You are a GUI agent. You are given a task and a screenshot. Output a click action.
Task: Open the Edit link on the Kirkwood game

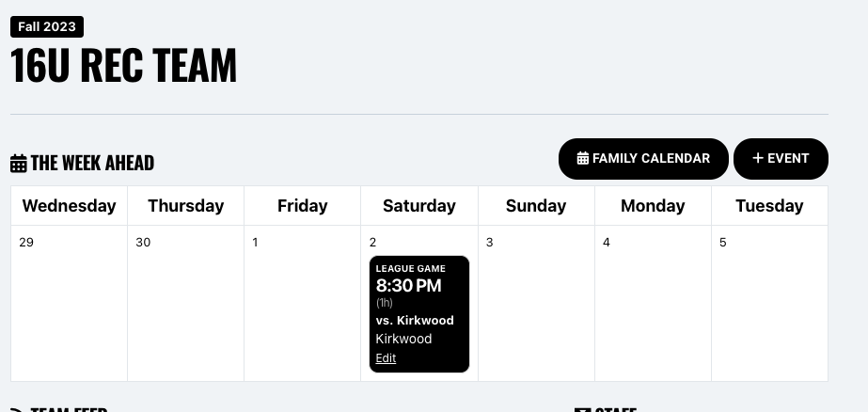[x=386, y=358]
